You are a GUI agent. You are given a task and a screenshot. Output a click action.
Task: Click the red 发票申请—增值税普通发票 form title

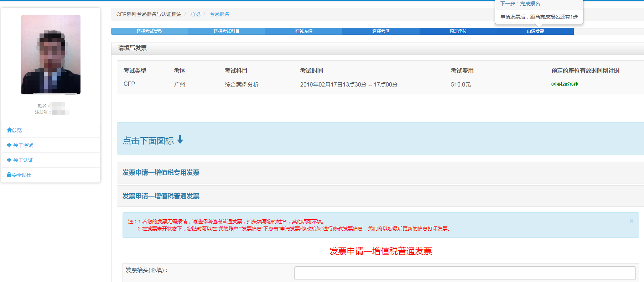[x=380, y=251]
